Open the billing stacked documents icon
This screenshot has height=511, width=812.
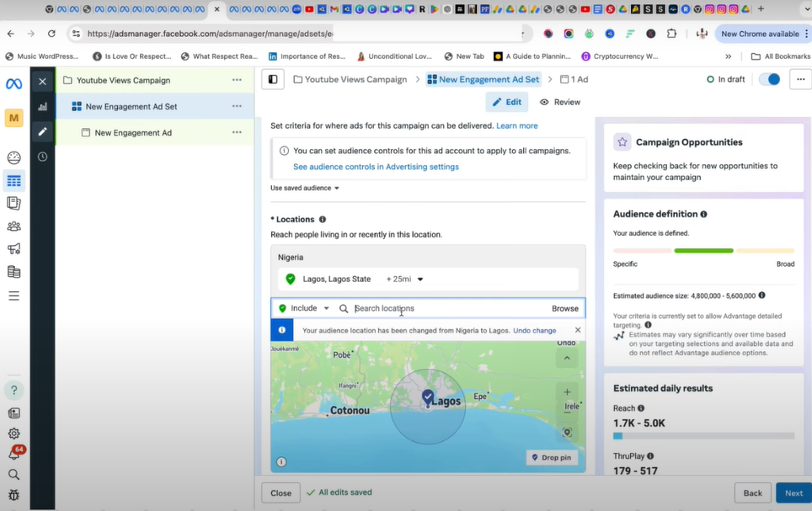pos(14,271)
